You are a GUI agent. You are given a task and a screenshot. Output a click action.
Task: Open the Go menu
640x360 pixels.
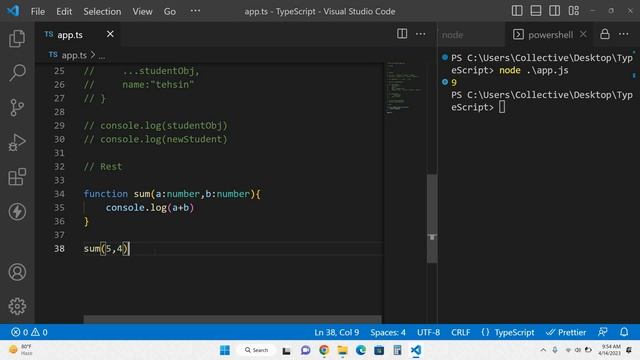tap(170, 11)
